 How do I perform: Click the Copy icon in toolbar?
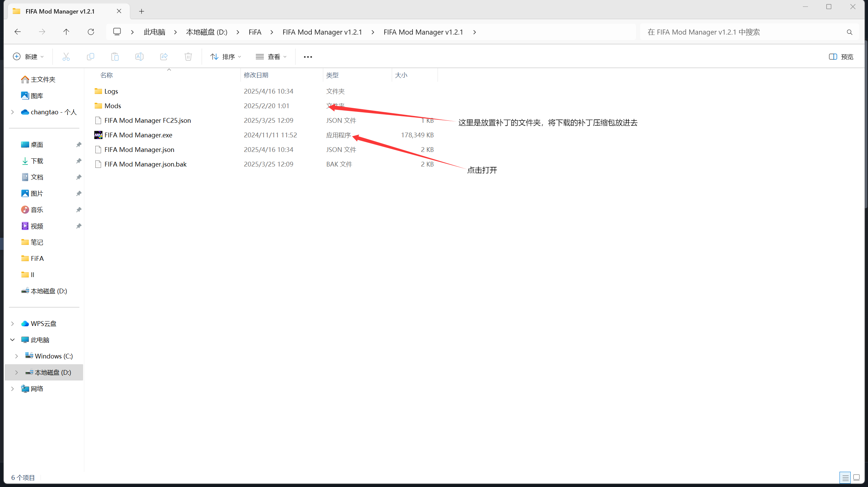(x=90, y=57)
